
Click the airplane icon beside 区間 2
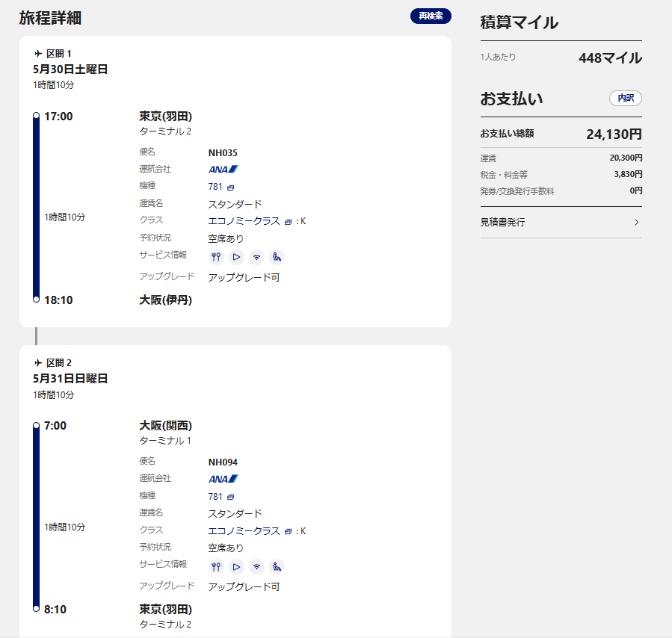(x=38, y=363)
